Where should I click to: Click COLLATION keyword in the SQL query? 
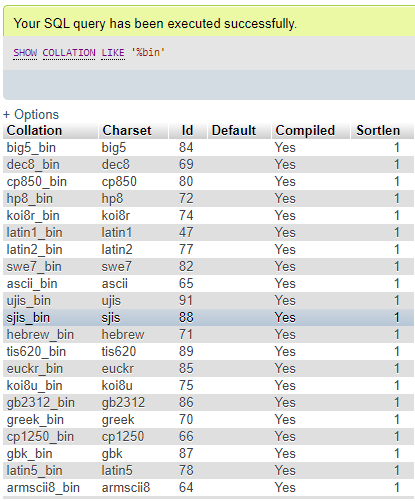click(x=69, y=53)
